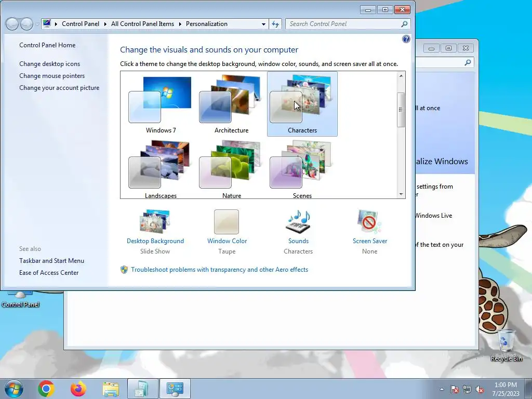Maximize the Personalization window
This screenshot has height=399, width=532.
click(x=385, y=9)
